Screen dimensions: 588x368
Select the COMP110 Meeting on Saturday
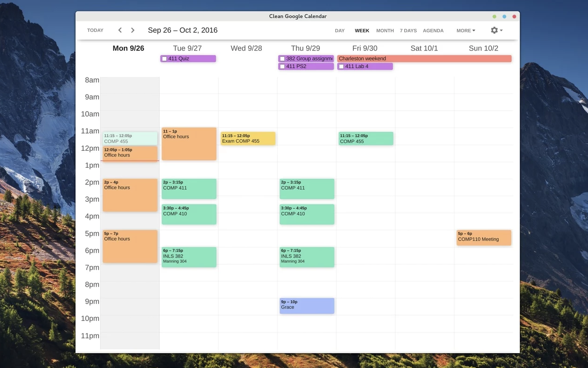pyautogui.click(x=483, y=238)
